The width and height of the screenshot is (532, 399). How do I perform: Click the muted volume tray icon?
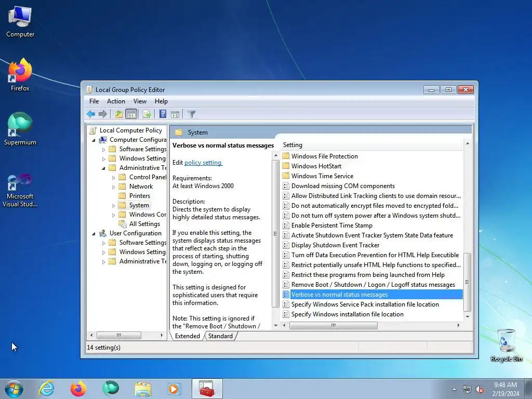[480, 390]
